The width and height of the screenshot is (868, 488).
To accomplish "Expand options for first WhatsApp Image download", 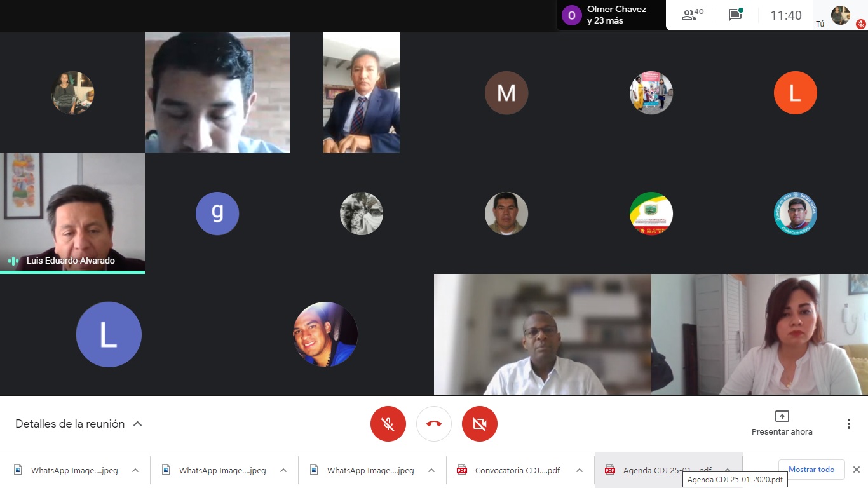I will tap(135, 470).
